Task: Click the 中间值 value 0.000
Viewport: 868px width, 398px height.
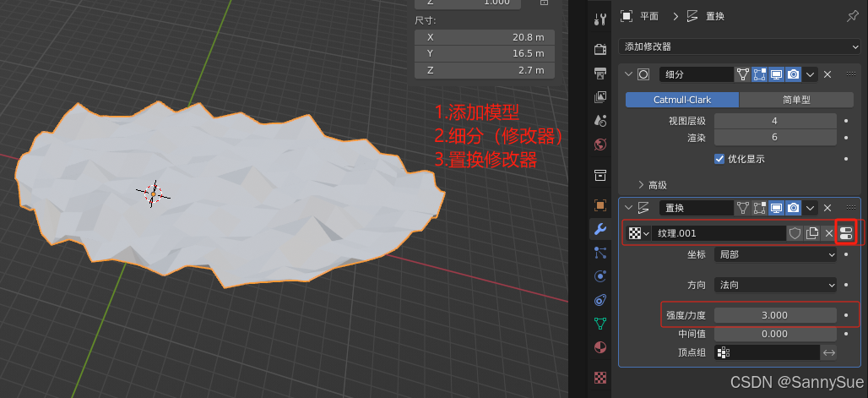Action: [775, 334]
